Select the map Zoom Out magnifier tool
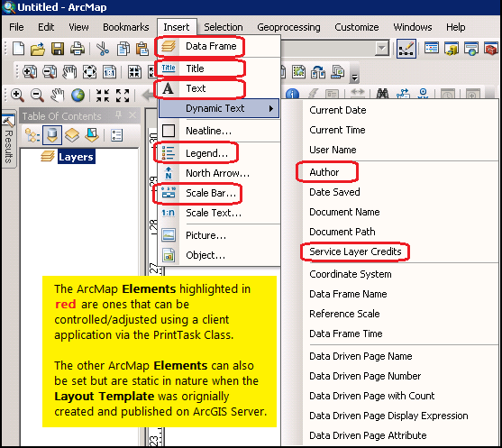This screenshot has width=502, height=448. (37, 96)
